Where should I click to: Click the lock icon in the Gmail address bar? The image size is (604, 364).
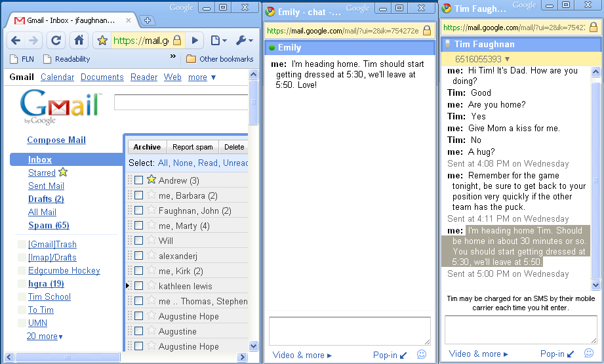pyautogui.click(x=177, y=40)
